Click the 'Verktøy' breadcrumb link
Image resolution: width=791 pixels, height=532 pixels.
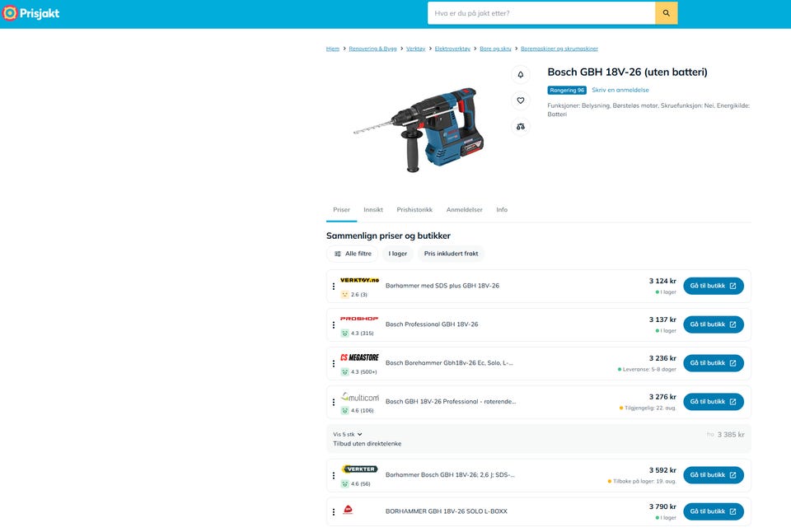coord(415,49)
